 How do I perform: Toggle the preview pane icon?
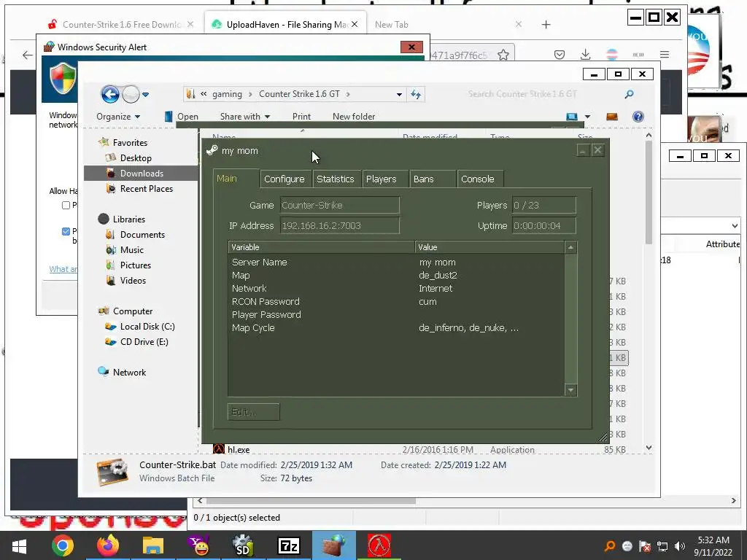pos(612,117)
